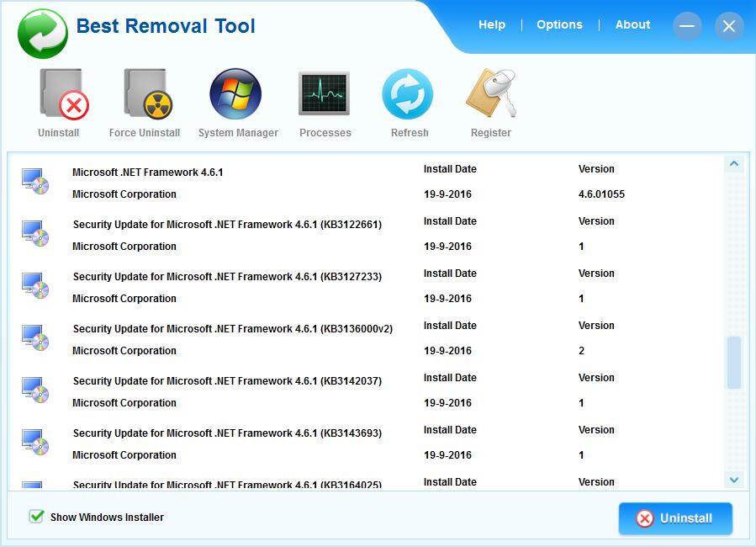Select the Security Update (KB3142037) entry name
The width and height of the screenshot is (756, 547).
(x=227, y=380)
